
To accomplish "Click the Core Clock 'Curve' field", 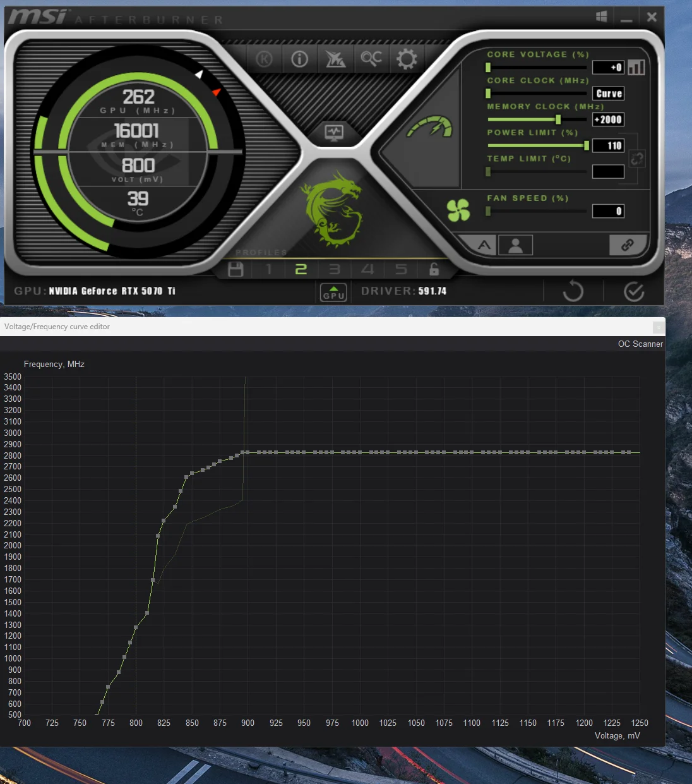I will pos(608,93).
